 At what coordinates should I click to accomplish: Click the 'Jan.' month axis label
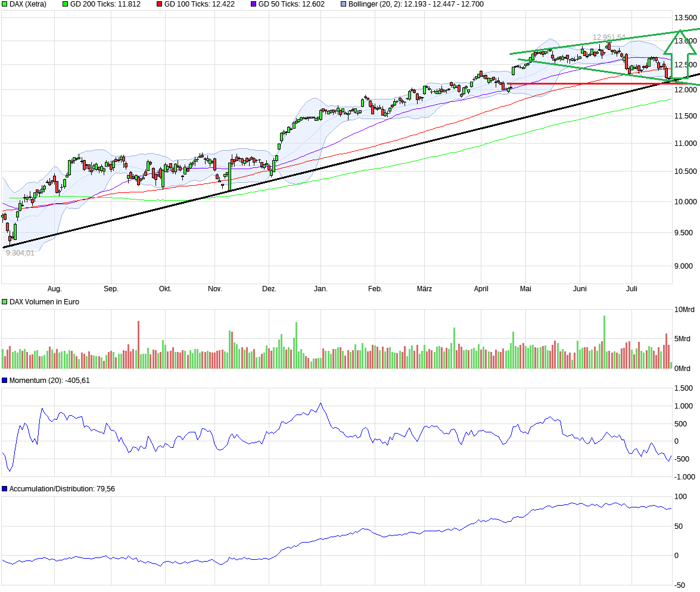click(x=321, y=289)
